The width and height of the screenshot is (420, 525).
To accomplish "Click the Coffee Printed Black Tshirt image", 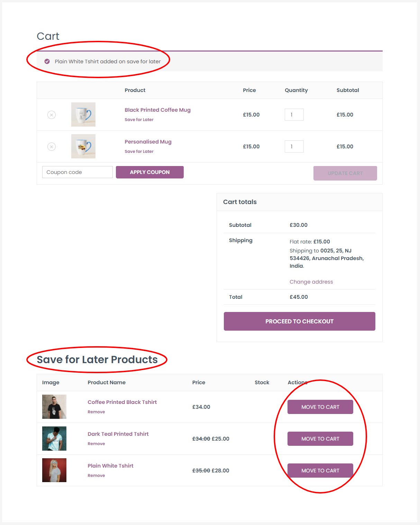I will pyautogui.click(x=54, y=407).
